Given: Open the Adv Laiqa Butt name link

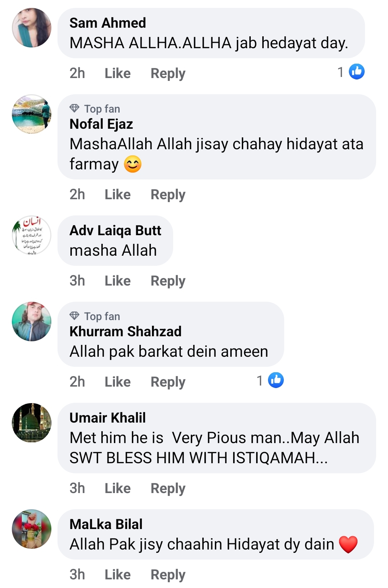Looking at the screenshot, I should tap(115, 231).
